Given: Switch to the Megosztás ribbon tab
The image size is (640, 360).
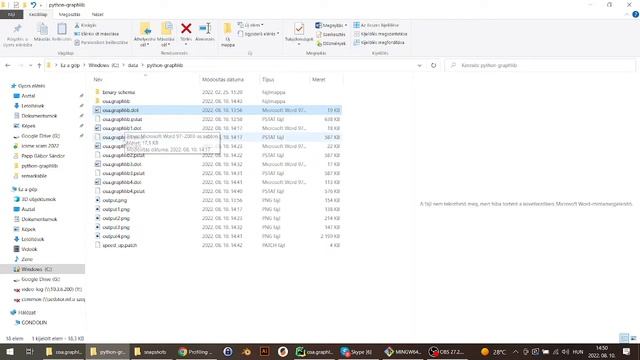Looking at the screenshot, I should 69,14.
